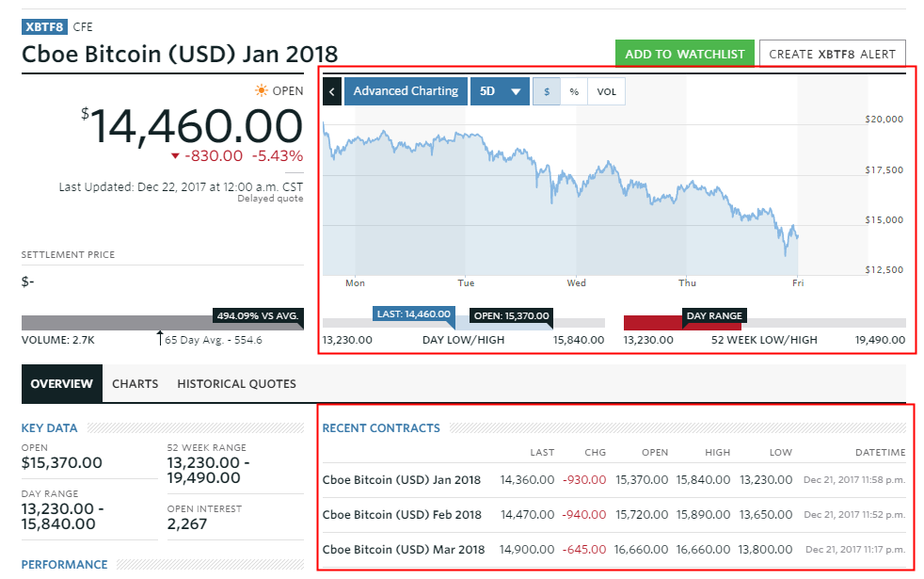Open Cboe Bitcoin (USD) Jan 2018 contract
The width and height of the screenshot is (924, 579).
[x=401, y=480]
